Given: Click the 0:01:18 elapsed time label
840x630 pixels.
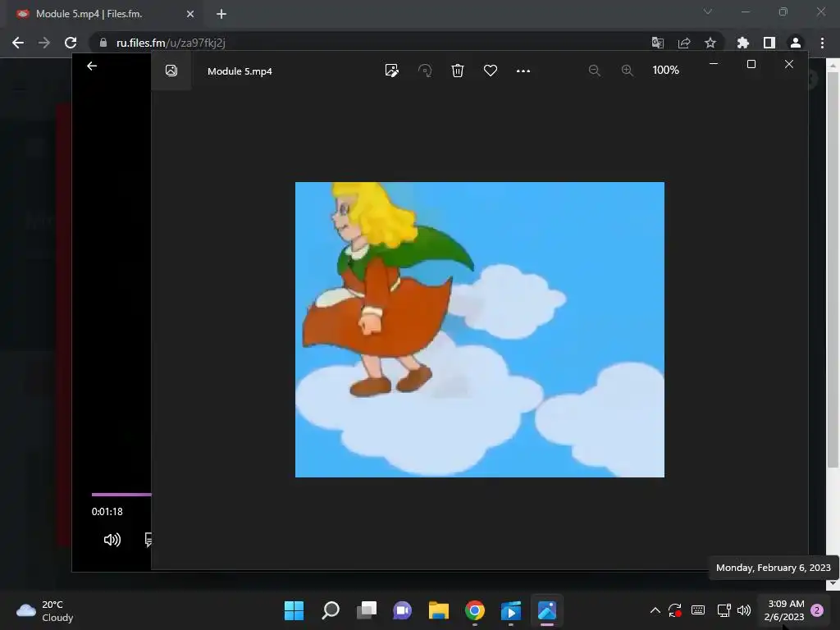Looking at the screenshot, I should point(107,512).
